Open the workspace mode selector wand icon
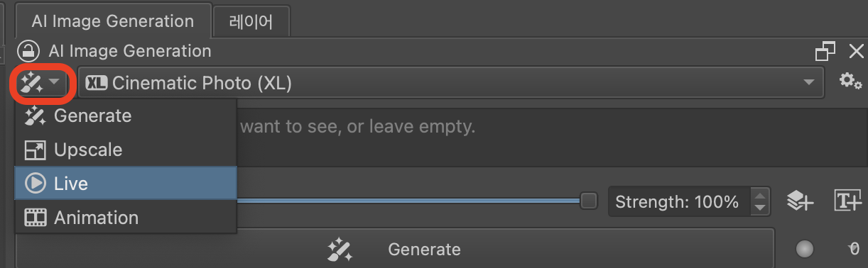This screenshot has height=268, width=868. point(40,84)
